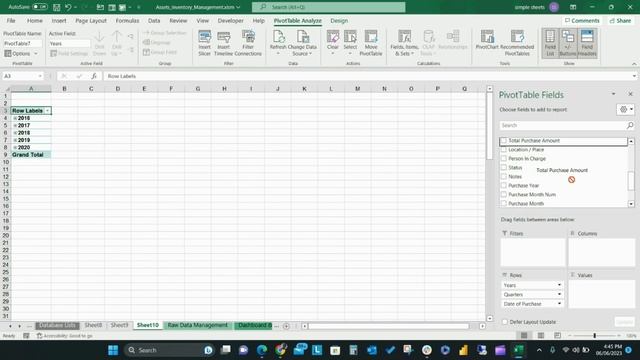The width and height of the screenshot is (640, 360).
Task: Switch to the Insert ribbon tab
Action: pos(59,20)
